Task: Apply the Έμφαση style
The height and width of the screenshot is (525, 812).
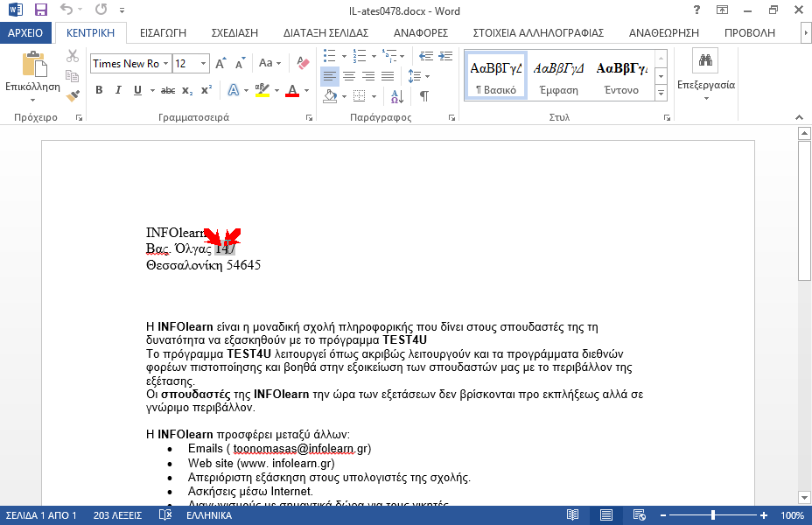Action: 559,75
